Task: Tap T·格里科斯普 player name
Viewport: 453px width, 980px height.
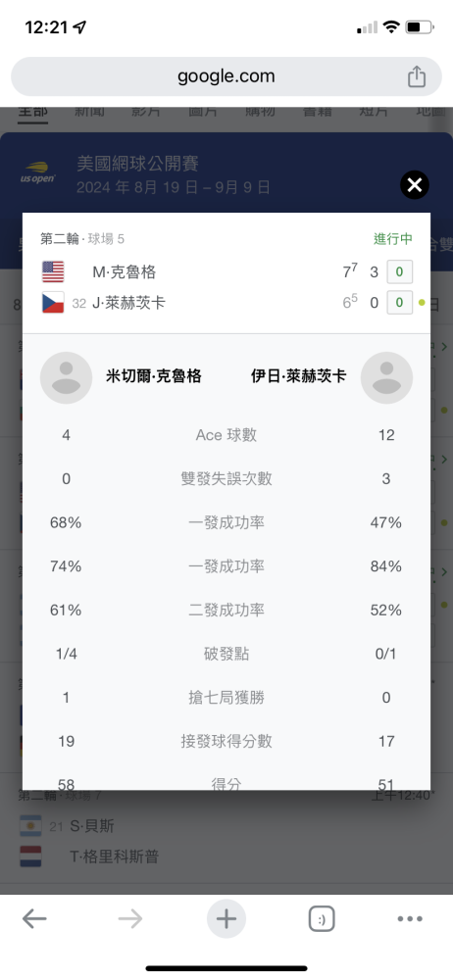Action: [x=114, y=857]
